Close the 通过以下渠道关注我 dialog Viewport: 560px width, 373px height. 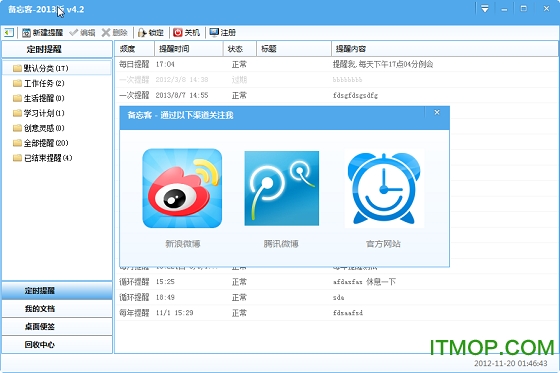pos(437,113)
